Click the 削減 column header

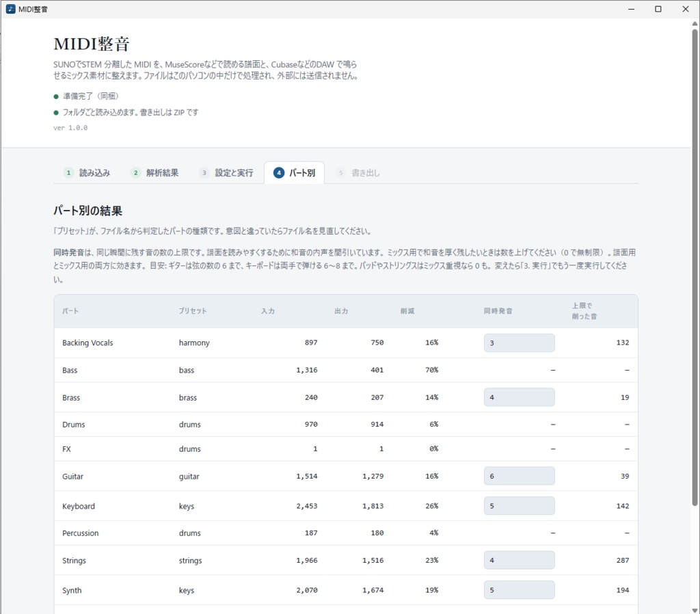tap(407, 311)
